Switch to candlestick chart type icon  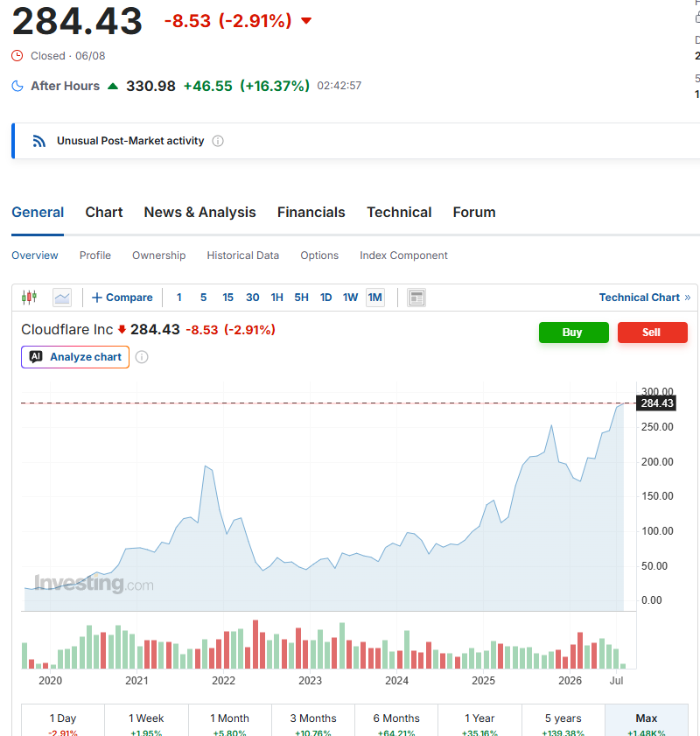click(29, 298)
